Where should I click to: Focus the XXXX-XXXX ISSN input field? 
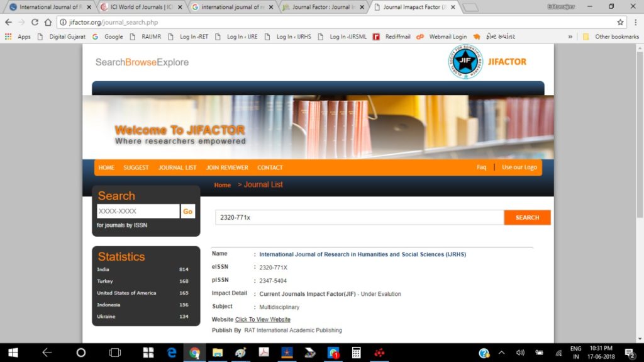pos(138,211)
